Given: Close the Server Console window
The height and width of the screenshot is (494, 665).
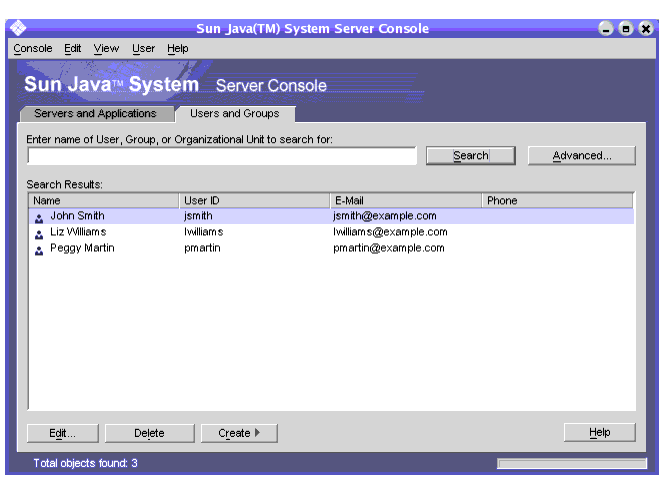Looking at the screenshot, I should point(645,28).
